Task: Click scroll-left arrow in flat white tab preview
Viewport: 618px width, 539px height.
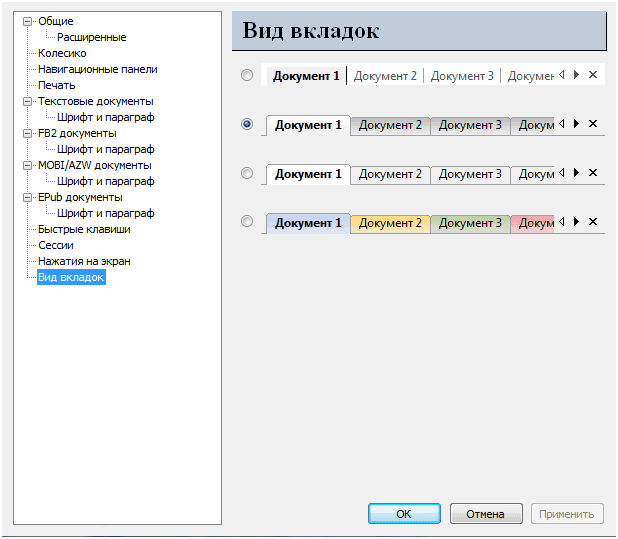Action: pyautogui.click(x=562, y=173)
